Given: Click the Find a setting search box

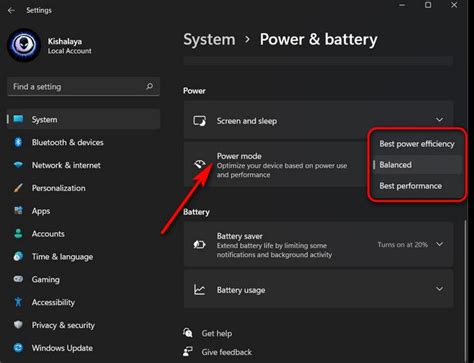Looking at the screenshot, I should coord(83,87).
